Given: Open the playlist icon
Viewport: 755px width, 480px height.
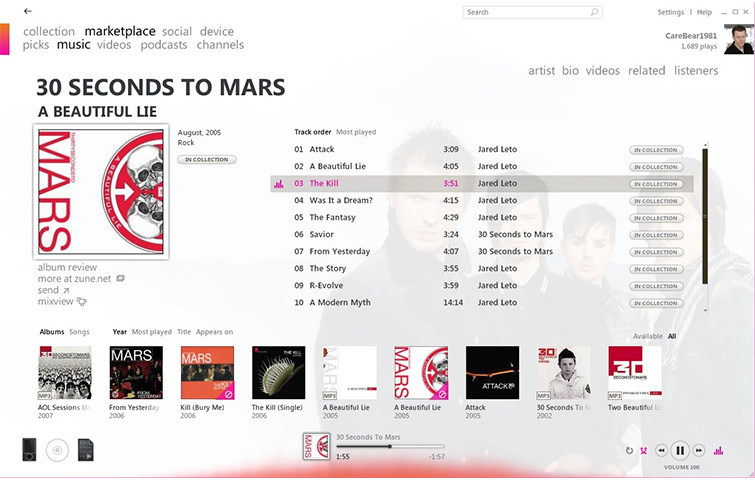Looking at the screenshot, I should (86, 450).
